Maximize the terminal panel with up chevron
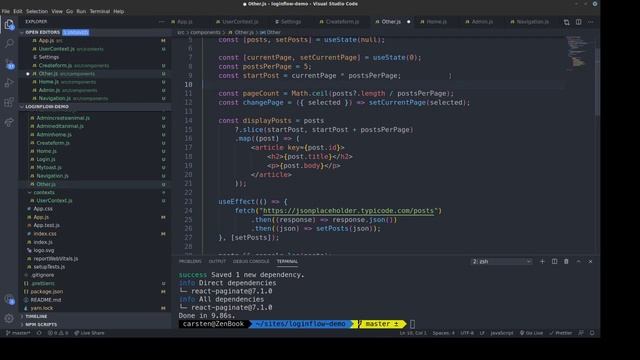Screen dimensions: 640x360 pyautogui.click(x=578, y=261)
